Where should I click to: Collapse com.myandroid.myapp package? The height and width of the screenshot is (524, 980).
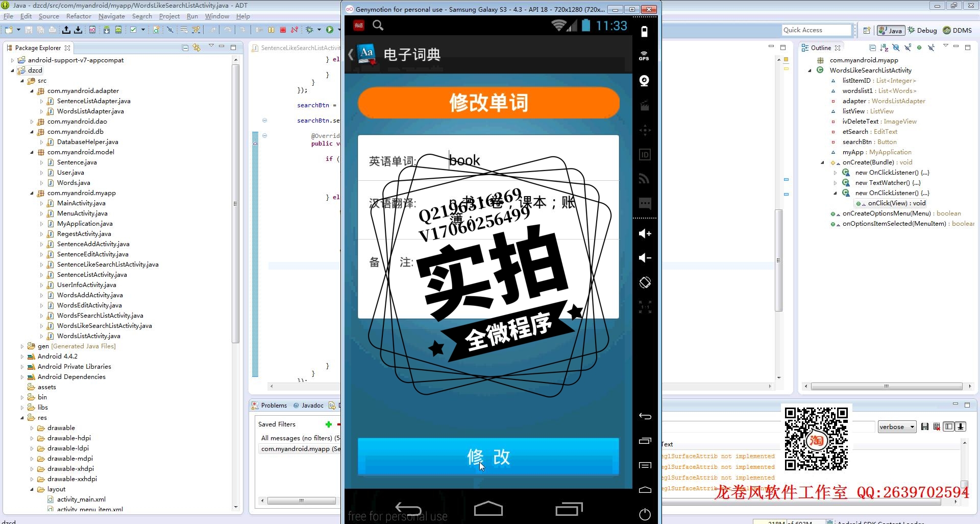[x=32, y=193]
